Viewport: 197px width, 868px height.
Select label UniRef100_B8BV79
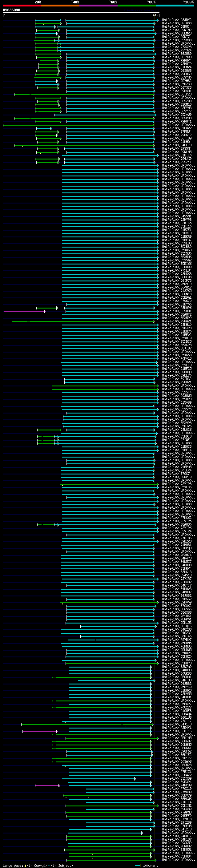coord(177,796)
